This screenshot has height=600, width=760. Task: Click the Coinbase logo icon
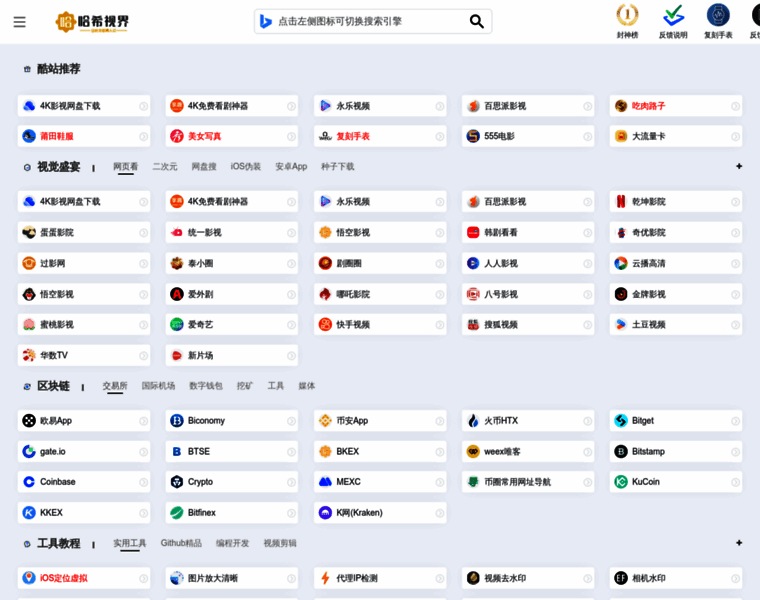pyautogui.click(x=29, y=482)
